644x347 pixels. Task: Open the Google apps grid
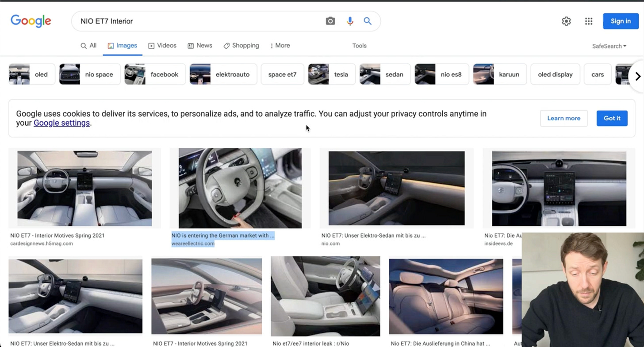(x=589, y=21)
